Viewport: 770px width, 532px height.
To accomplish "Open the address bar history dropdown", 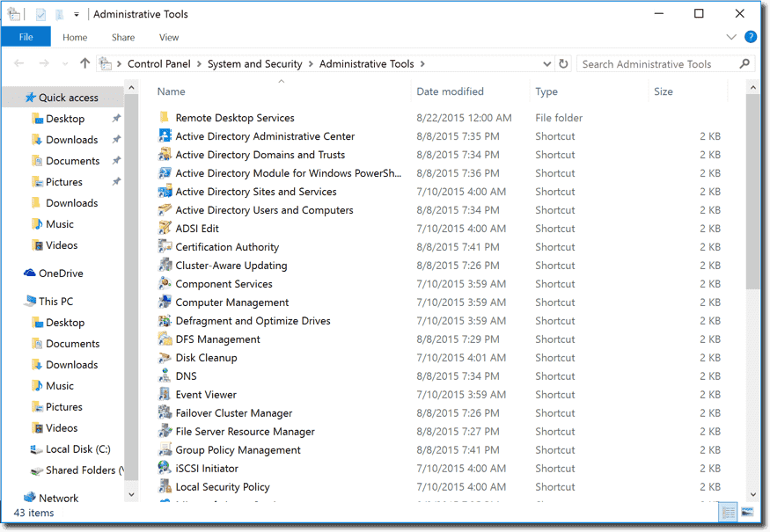I will tap(547, 64).
